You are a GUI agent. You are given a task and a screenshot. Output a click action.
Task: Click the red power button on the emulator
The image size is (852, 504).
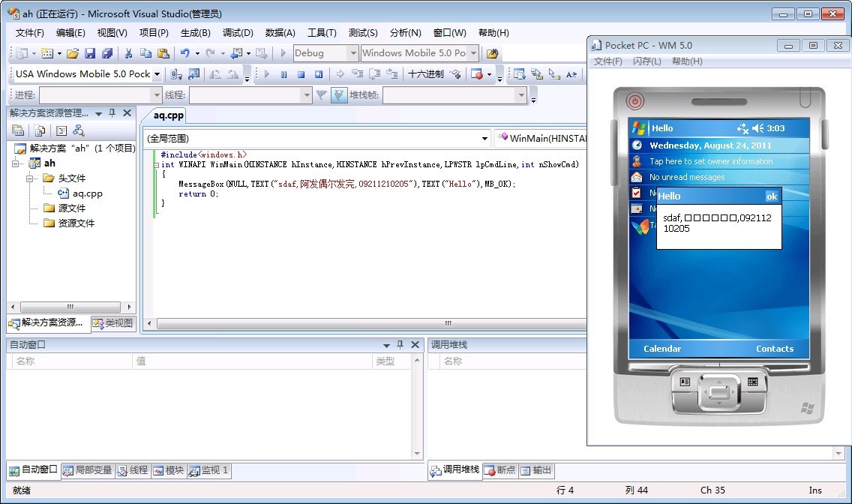634,101
